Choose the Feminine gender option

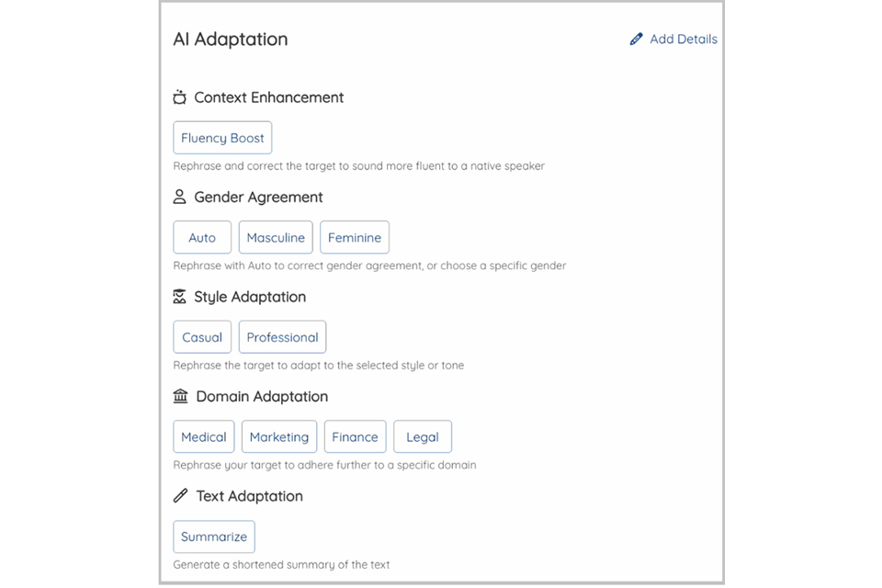(x=355, y=237)
